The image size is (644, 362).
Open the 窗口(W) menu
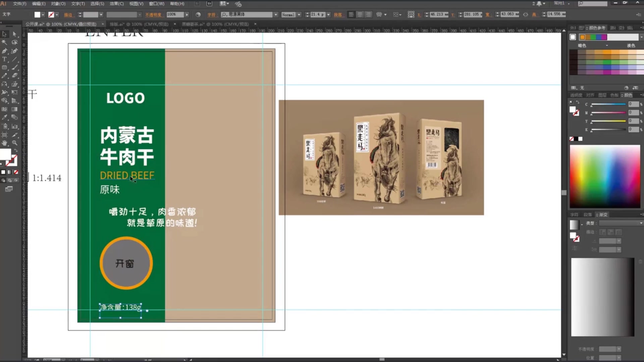[157, 4]
